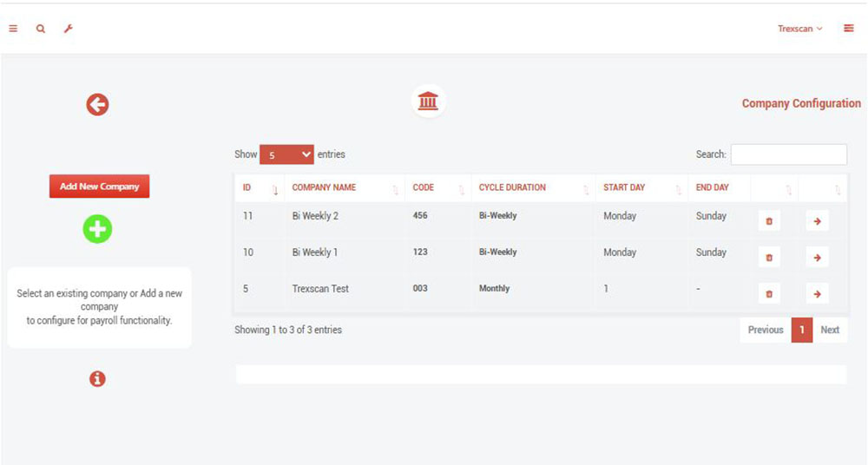Click the hamburger menu icon at top left
This screenshot has height=465, width=868.
[x=13, y=29]
